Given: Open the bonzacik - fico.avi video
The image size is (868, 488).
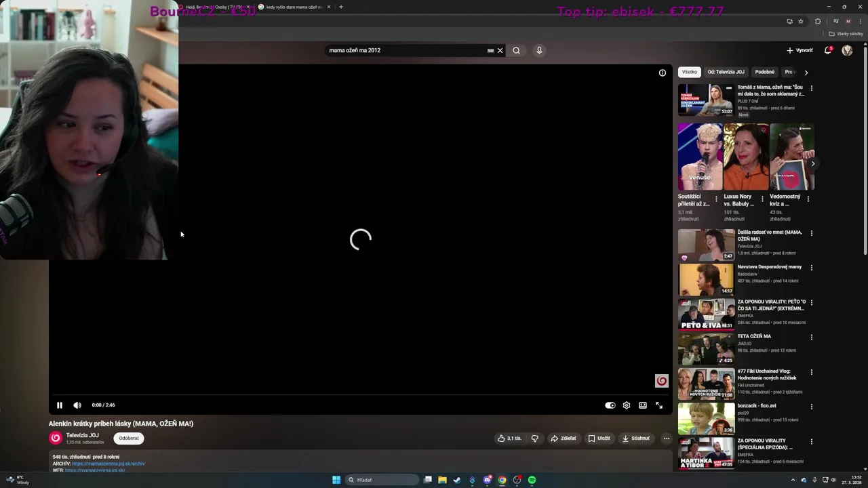Looking at the screenshot, I should [706, 418].
